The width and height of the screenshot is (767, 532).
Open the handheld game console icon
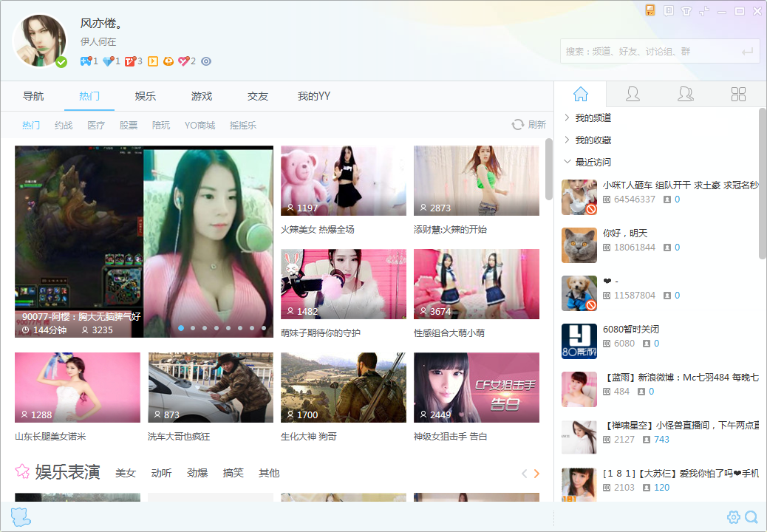650,10
